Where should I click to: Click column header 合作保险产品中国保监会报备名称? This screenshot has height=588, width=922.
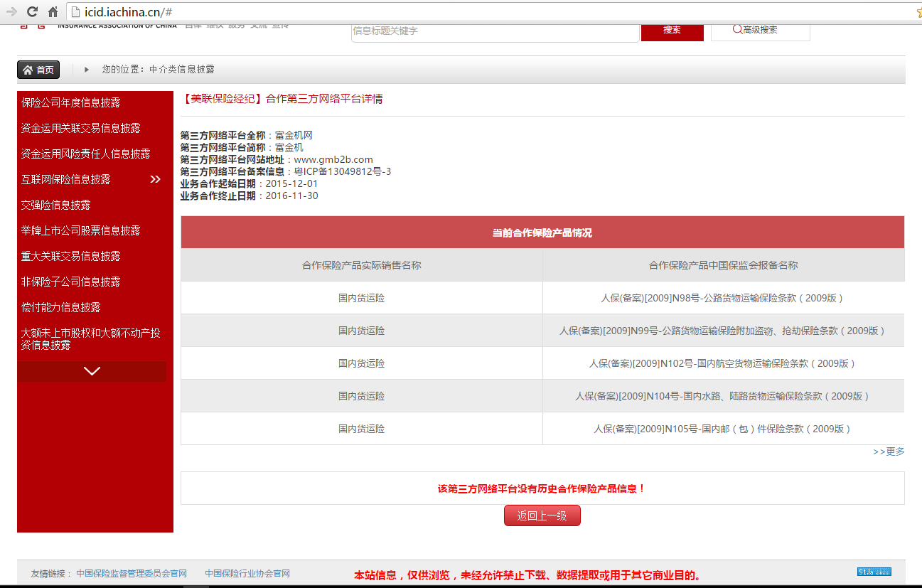pyautogui.click(x=724, y=265)
